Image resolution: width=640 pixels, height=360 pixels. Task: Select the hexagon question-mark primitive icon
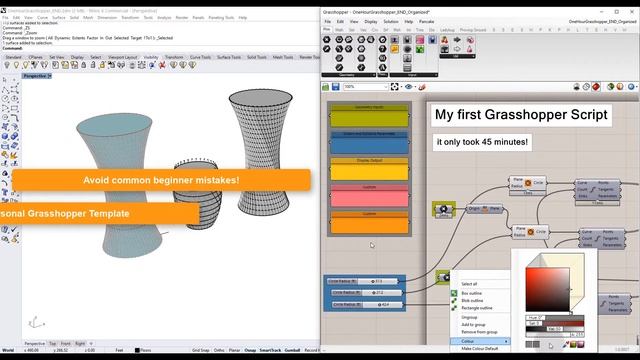pyautogui.click(x=382, y=49)
